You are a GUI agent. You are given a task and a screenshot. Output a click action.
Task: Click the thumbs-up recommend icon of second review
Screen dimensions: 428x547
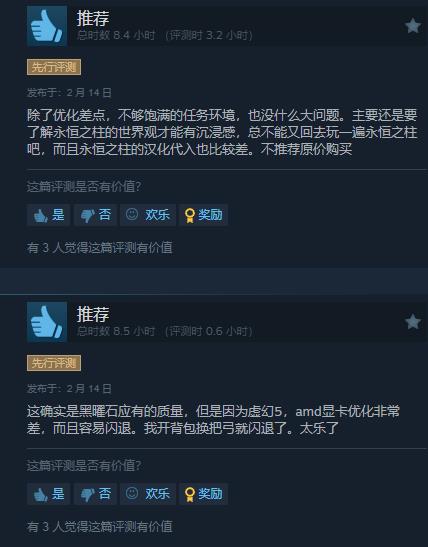click(x=47, y=322)
